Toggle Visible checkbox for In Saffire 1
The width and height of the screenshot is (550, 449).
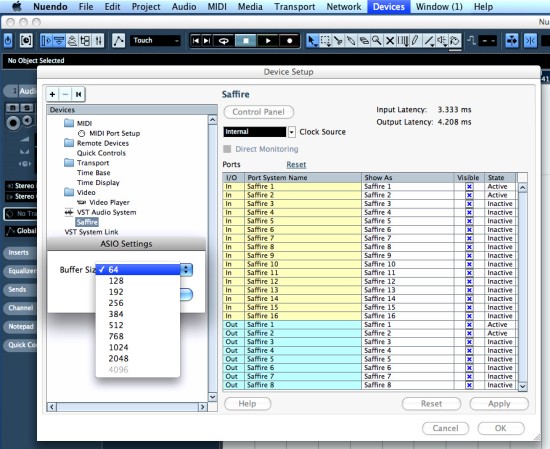tap(469, 187)
